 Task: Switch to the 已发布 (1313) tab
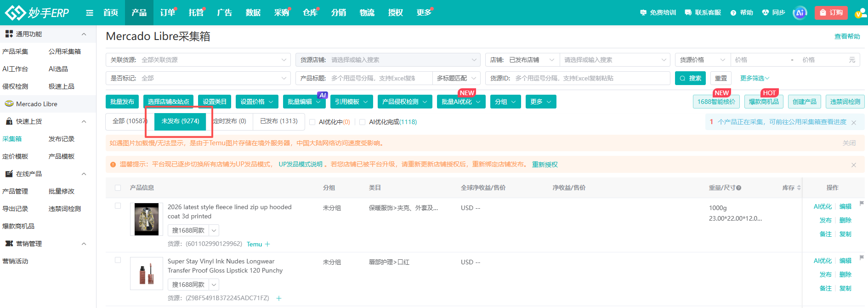pyautogui.click(x=279, y=121)
